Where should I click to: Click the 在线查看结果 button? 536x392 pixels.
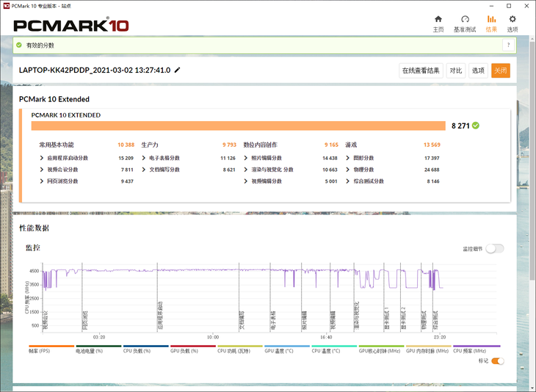coord(421,70)
